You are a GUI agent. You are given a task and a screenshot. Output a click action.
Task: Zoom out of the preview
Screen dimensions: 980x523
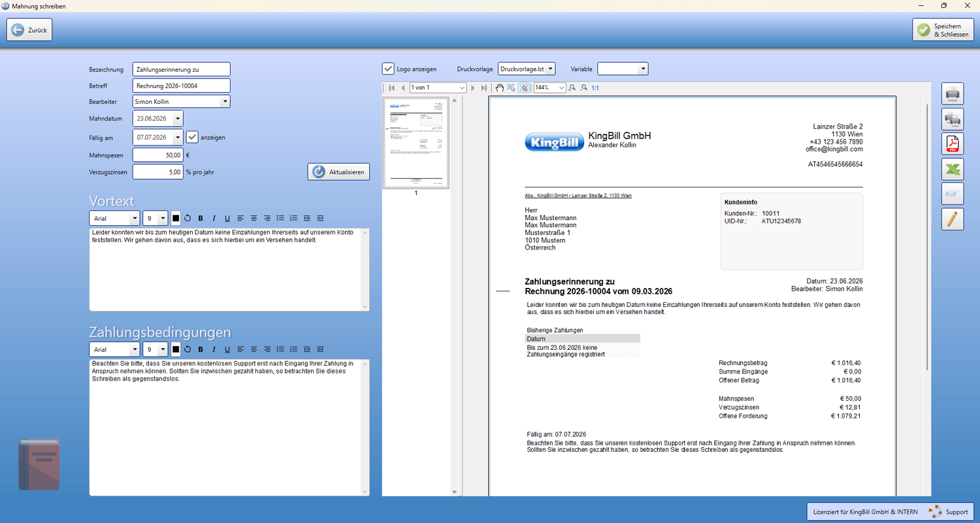pyautogui.click(x=584, y=87)
